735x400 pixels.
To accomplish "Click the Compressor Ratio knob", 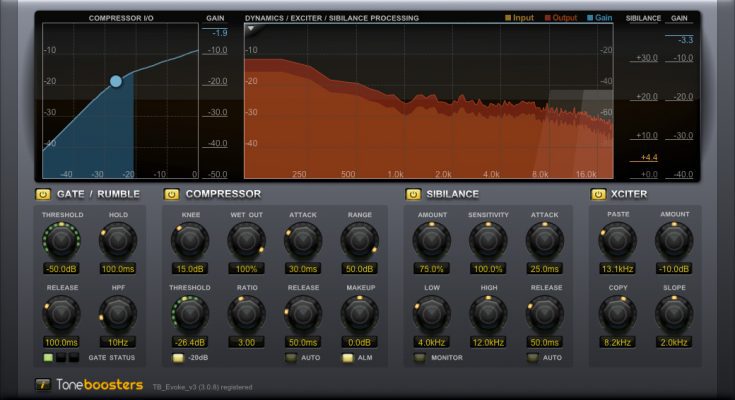I will 246,312.
